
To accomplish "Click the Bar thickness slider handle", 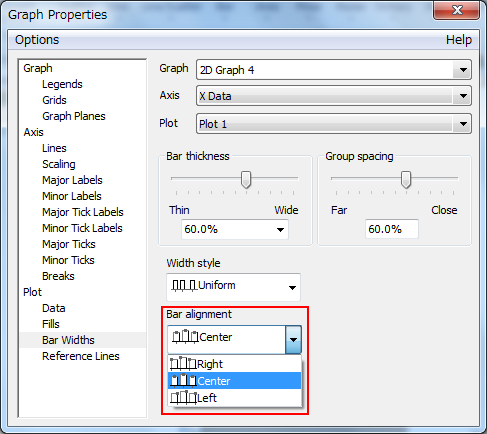I will (246, 180).
